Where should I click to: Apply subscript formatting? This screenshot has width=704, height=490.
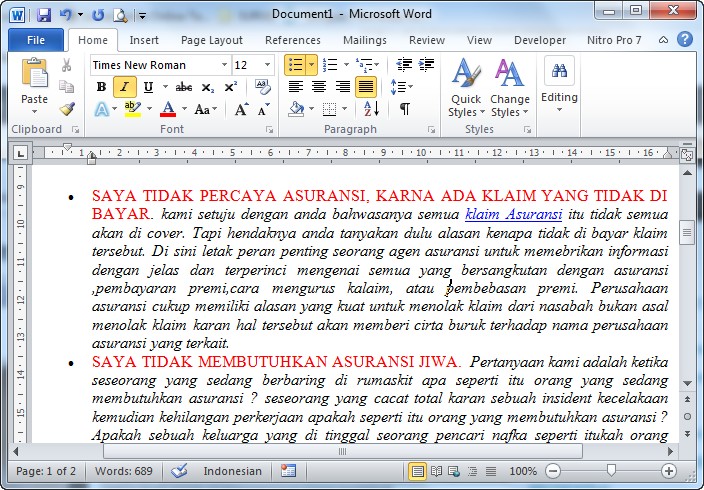[207, 87]
